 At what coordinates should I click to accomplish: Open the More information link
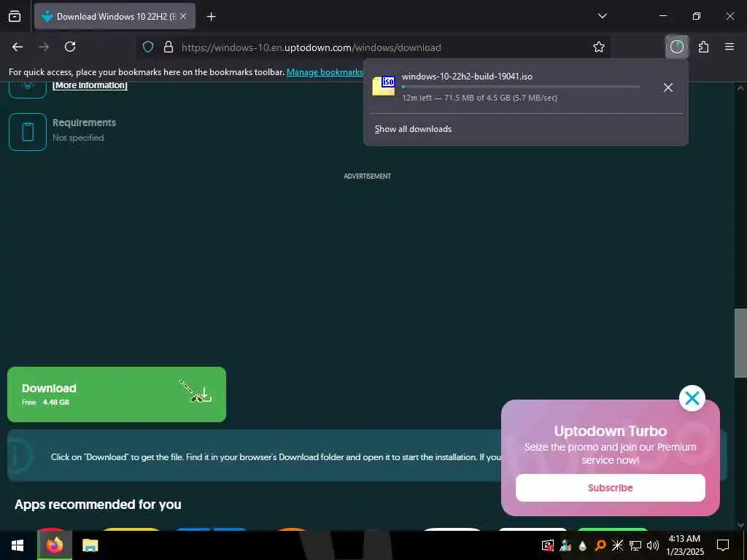click(x=90, y=85)
